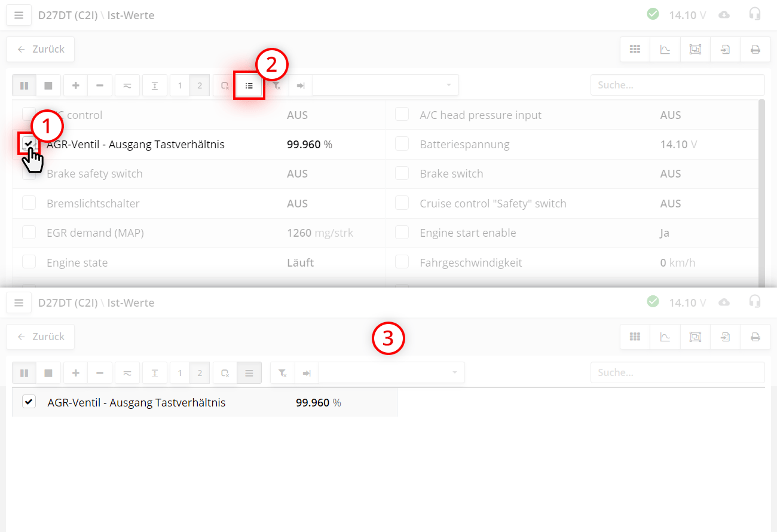Click the red-highlighted show-selected list icon
This screenshot has width=777, height=532.
coord(249,85)
